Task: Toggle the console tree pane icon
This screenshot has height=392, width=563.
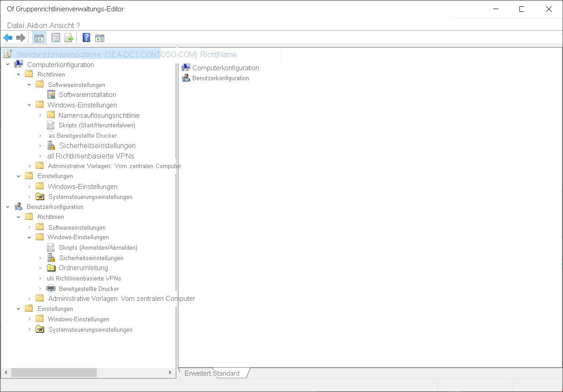Action: tap(39, 38)
